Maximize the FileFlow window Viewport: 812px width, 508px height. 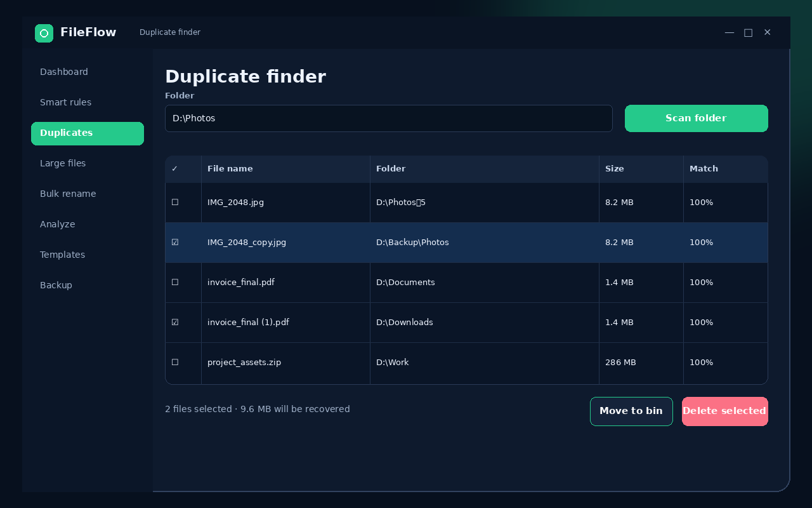[x=749, y=32]
